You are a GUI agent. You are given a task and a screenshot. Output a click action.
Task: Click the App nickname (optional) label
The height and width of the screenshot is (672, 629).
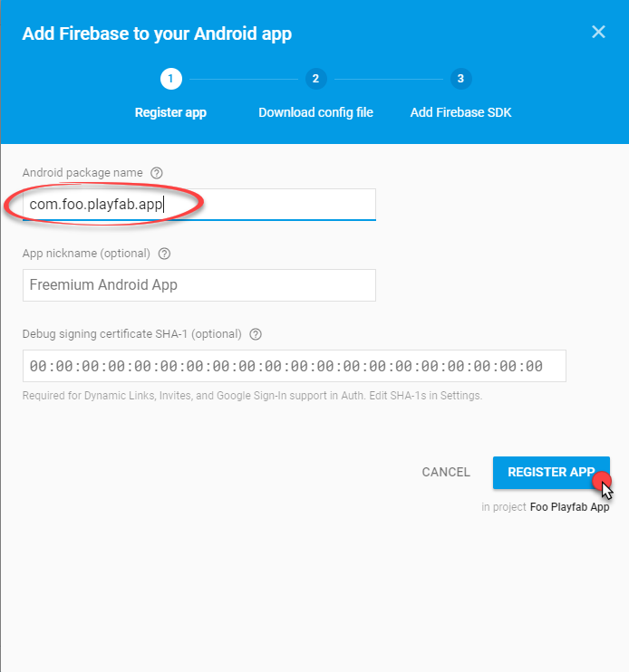click(x=86, y=254)
